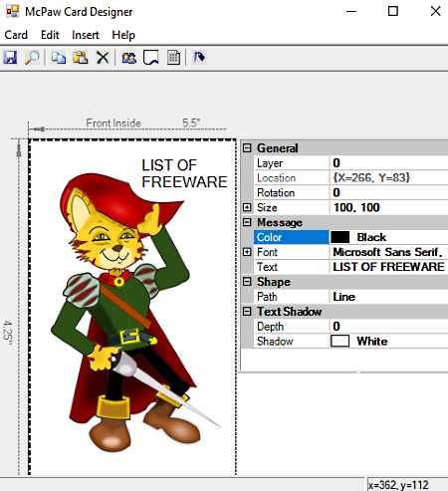Click the Microsoft Sans Serif font value
This screenshot has width=448, height=491.
(x=389, y=252)
